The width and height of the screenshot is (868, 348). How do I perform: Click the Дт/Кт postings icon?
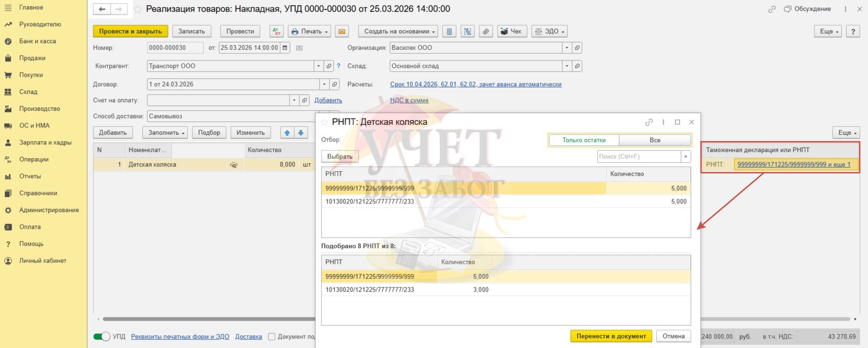pyautogui.click(x=277, y=31)
